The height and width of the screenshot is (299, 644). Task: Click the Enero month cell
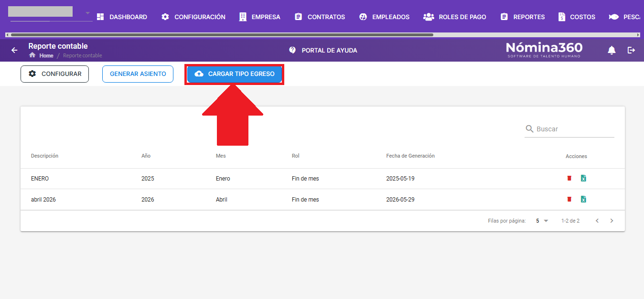point(223,179)
